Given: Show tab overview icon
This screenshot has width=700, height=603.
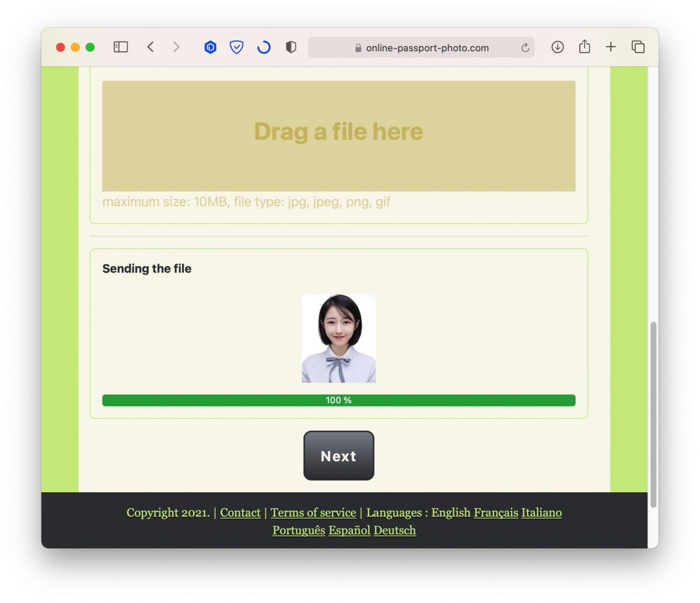Looking at the screenshot, I should tap(638, 47).
